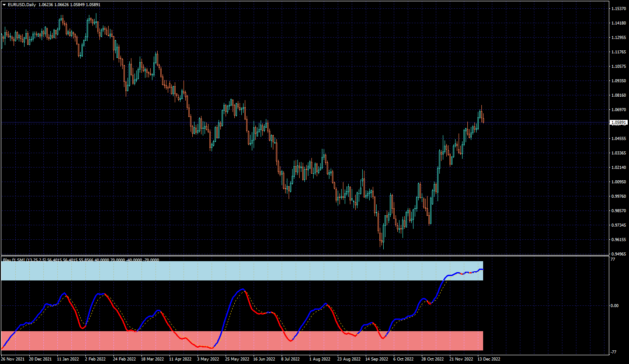
Task: Click the 26 Nov 2021 date label
Action: tap(13, 359)
